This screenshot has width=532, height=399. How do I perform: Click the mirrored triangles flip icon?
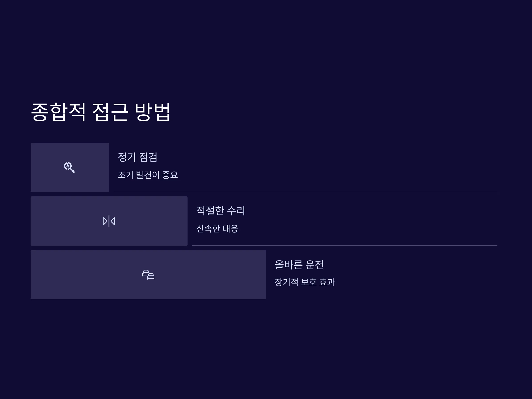[x=109, y=221]
